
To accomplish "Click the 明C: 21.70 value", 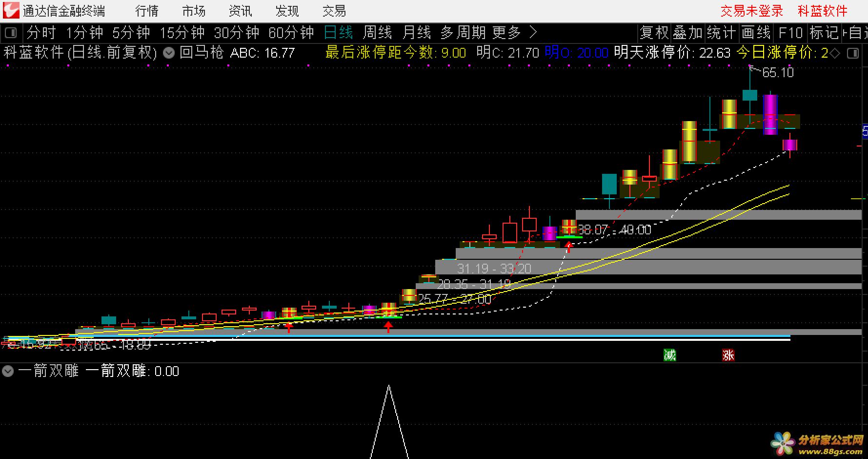I will click(x=508, y=52).
